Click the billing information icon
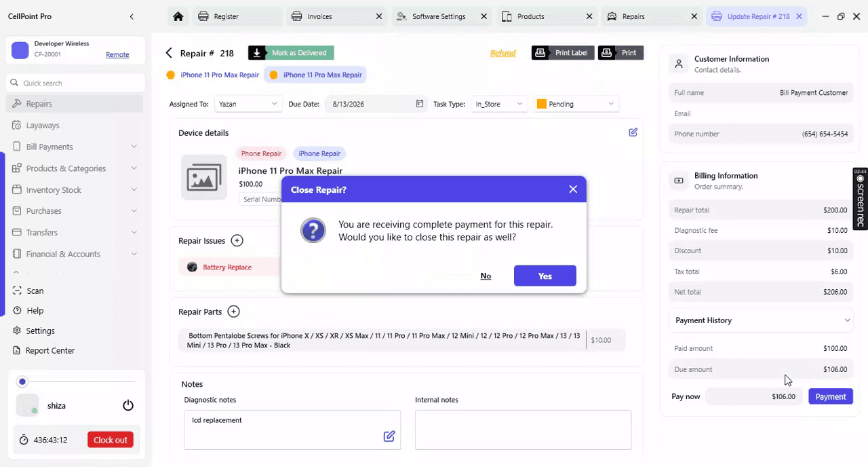The width and height of the screenshot is (868, 467). pyautogui.click(x=678, y=181)
